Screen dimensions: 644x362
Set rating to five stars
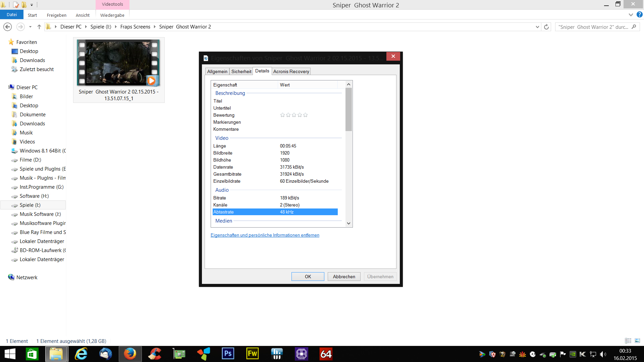305,115
